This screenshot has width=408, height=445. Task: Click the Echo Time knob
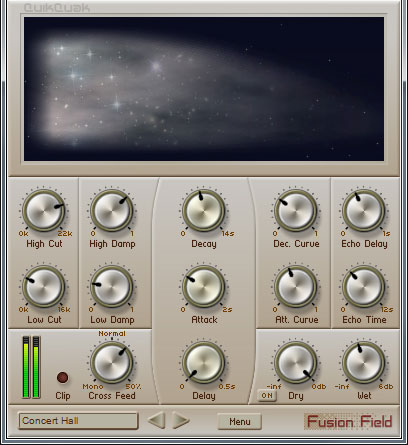[x=364, y=287]
